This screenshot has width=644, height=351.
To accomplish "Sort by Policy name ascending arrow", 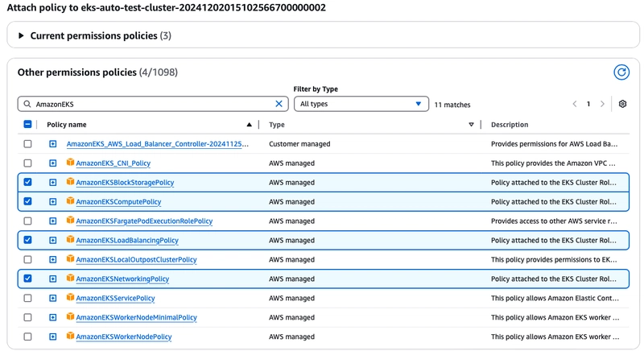I will coord(249,125).
